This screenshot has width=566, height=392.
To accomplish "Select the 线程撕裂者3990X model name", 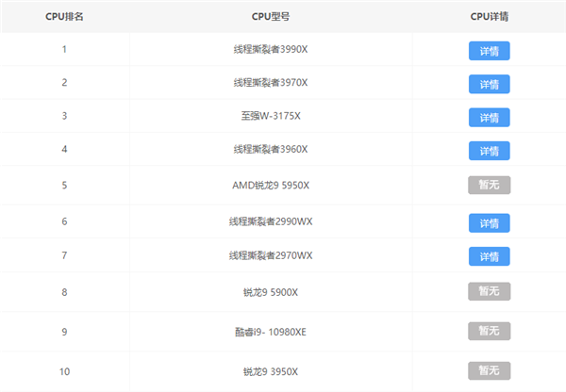I will (271, 49).
